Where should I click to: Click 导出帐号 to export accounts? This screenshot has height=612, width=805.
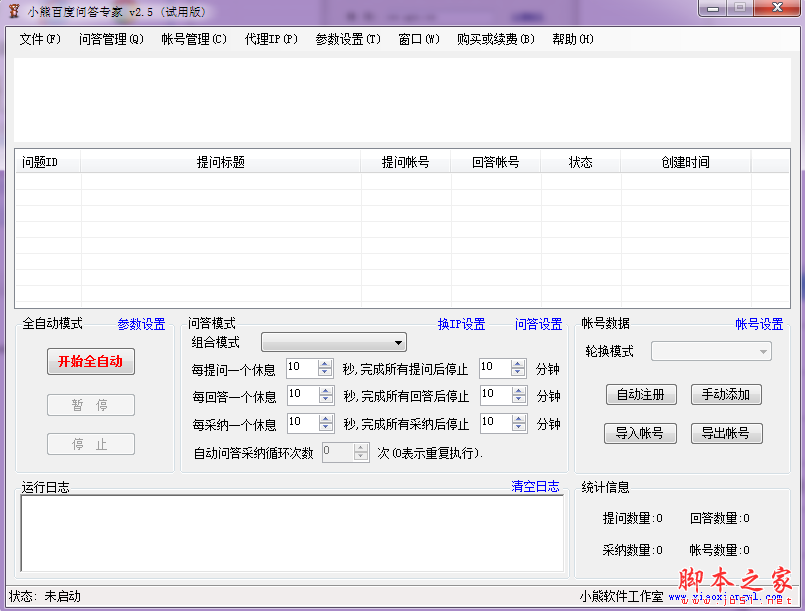click(x=726, y=432)
